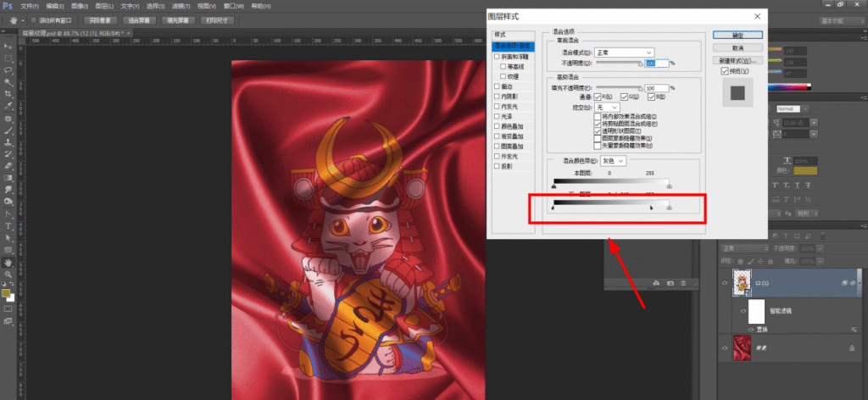Cancel the Layer Style dialog

point(737,48)
